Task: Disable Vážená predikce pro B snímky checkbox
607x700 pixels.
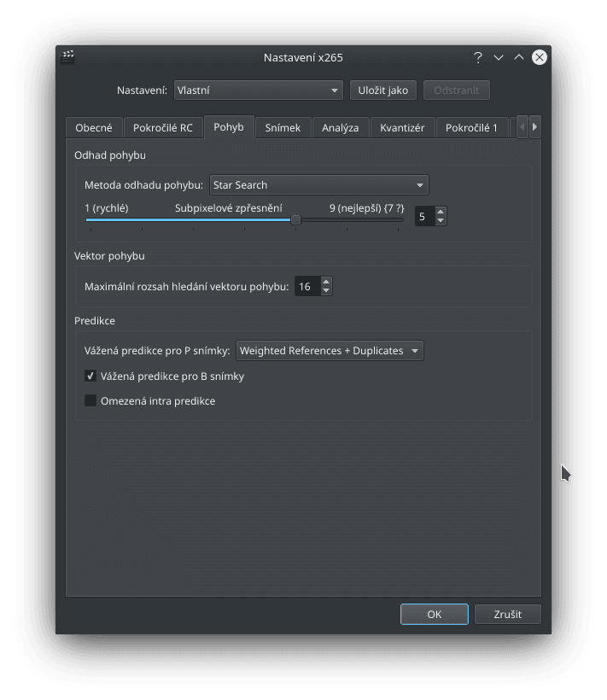Action: pyautogui.click(x=90, y=376)
